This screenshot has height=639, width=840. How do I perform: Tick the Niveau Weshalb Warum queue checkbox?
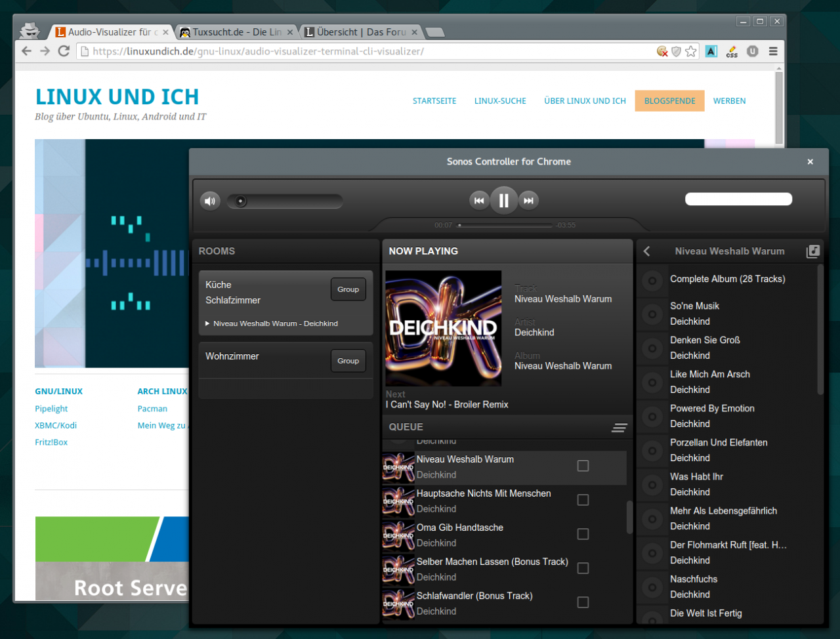click(x=583, y=466)
